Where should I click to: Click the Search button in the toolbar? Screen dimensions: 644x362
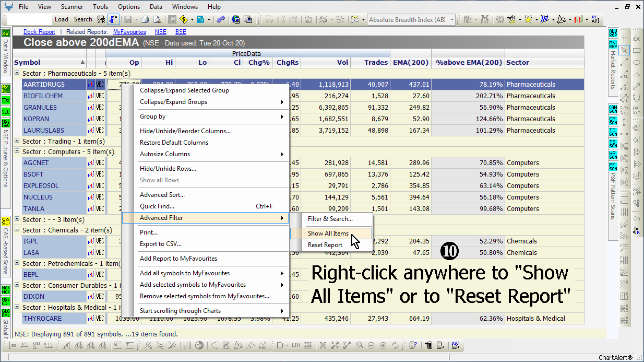tap(83, 19)
